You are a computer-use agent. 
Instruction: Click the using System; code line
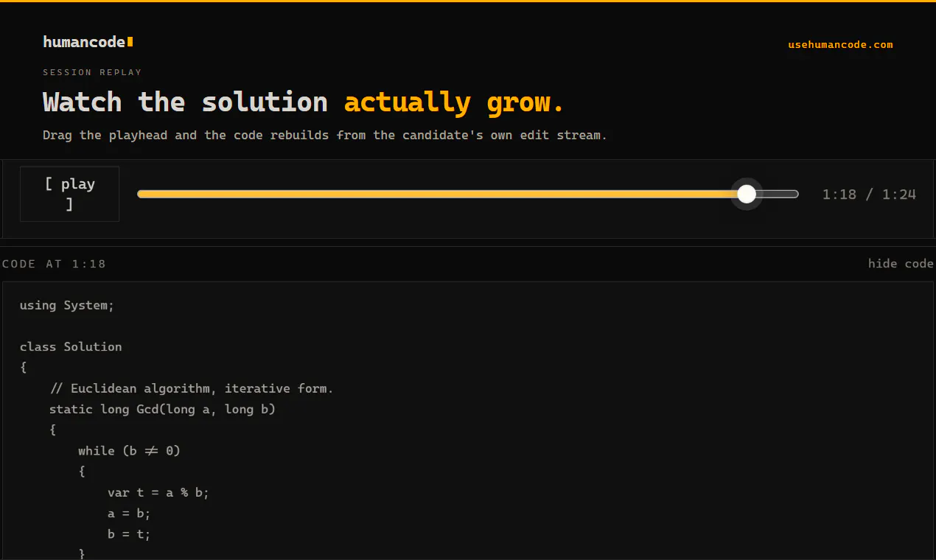[x=67, y=305]
